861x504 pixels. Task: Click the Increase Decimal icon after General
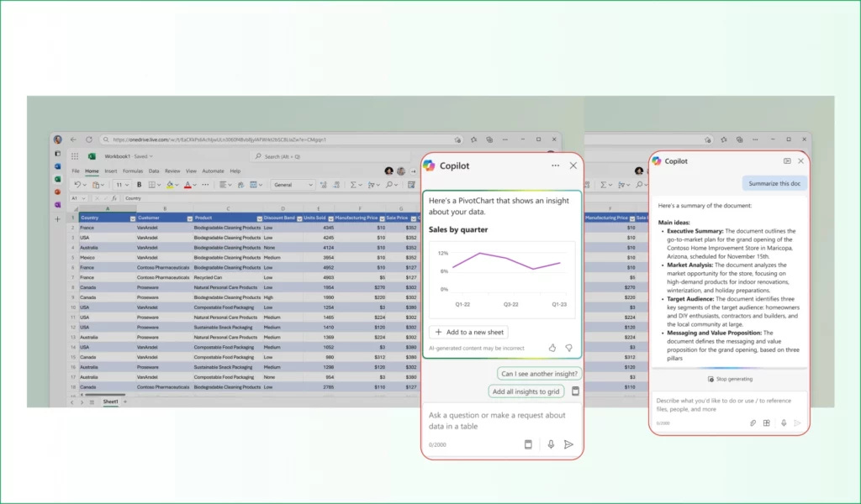click(324, 185)
